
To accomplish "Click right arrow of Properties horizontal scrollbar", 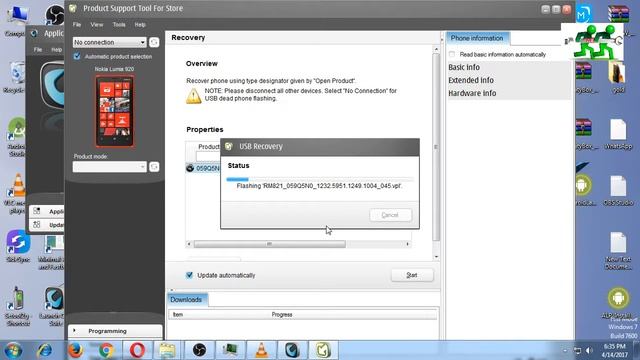I will tap(407, 244).
